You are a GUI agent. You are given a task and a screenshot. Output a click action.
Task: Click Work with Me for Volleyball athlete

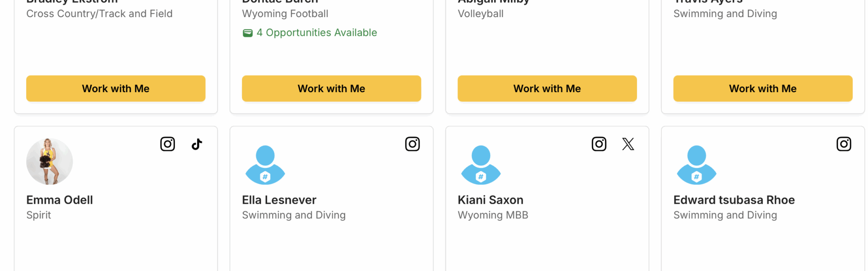click(x=547, y=89)
